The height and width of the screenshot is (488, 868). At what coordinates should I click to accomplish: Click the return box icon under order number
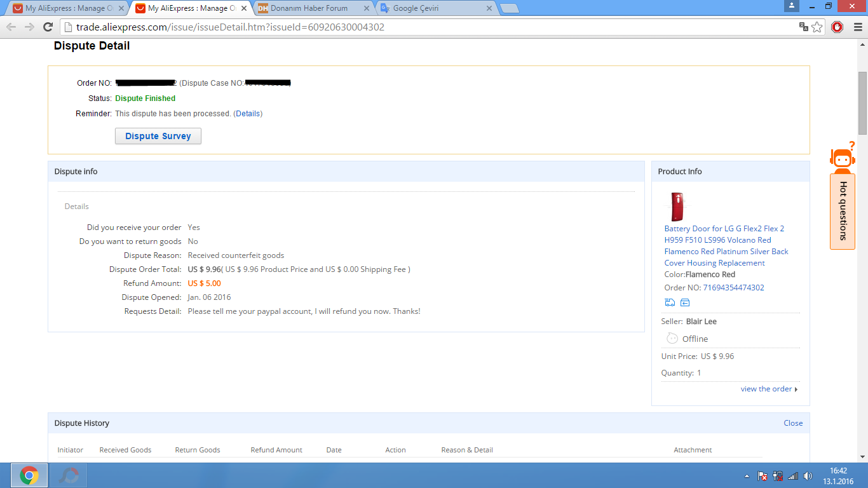point(685,302)
